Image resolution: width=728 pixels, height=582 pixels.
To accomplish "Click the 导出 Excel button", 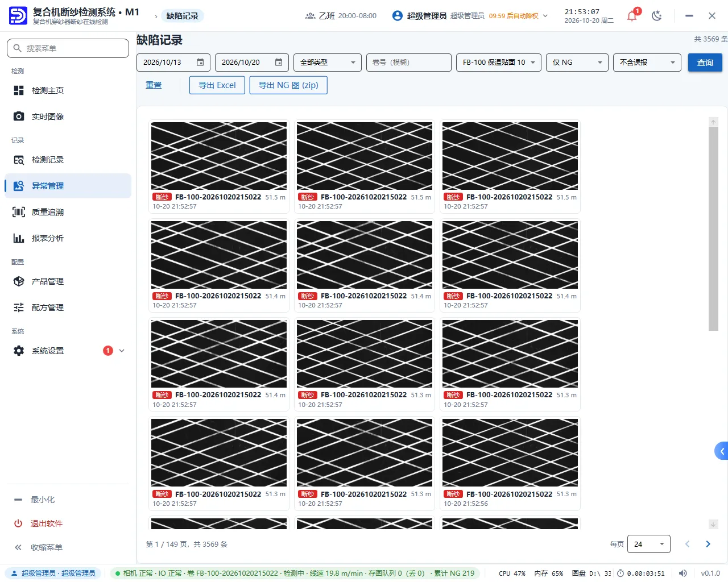I will [x=217, y=85].
